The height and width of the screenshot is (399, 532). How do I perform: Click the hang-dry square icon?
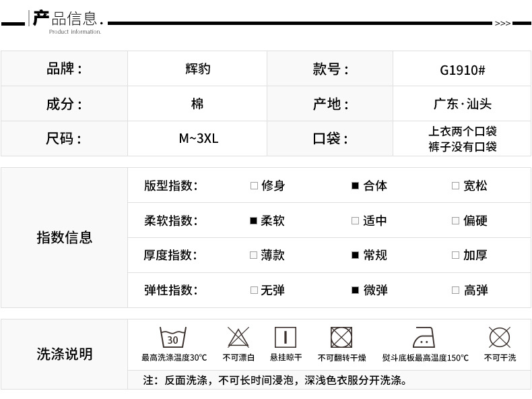pos(286,337)
